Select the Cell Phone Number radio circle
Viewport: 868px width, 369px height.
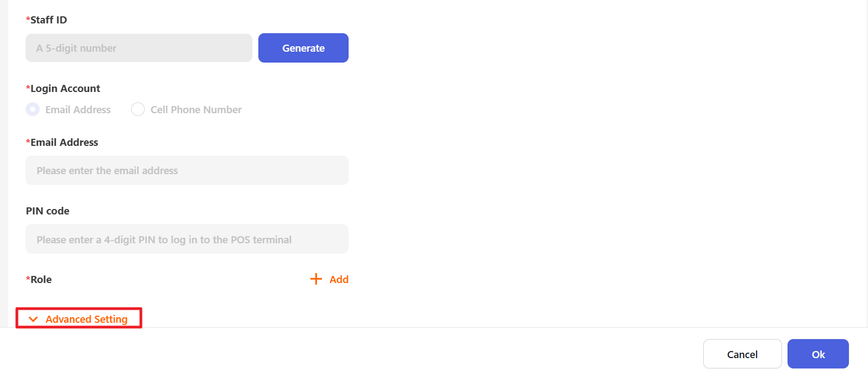click(138, 109)
